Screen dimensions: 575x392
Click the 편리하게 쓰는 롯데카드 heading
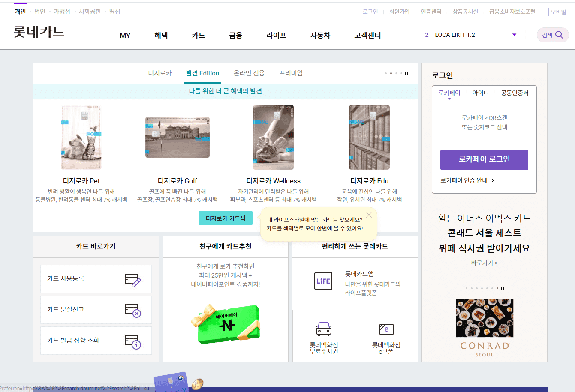tap(355, 246)
